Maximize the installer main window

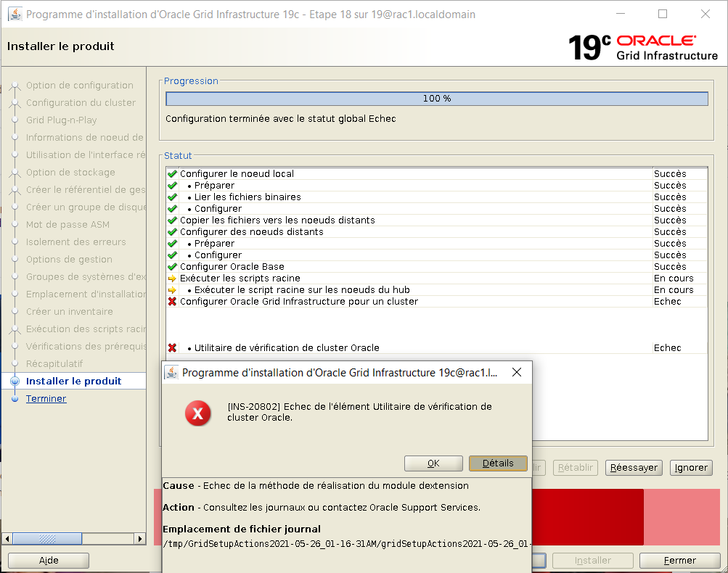point(663,14)
